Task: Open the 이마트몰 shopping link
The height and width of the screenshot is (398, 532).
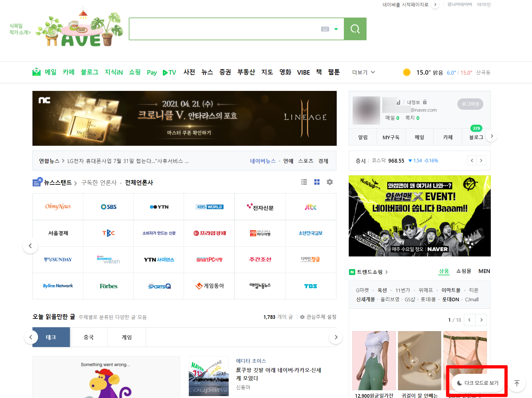Action: coord(451,290)
